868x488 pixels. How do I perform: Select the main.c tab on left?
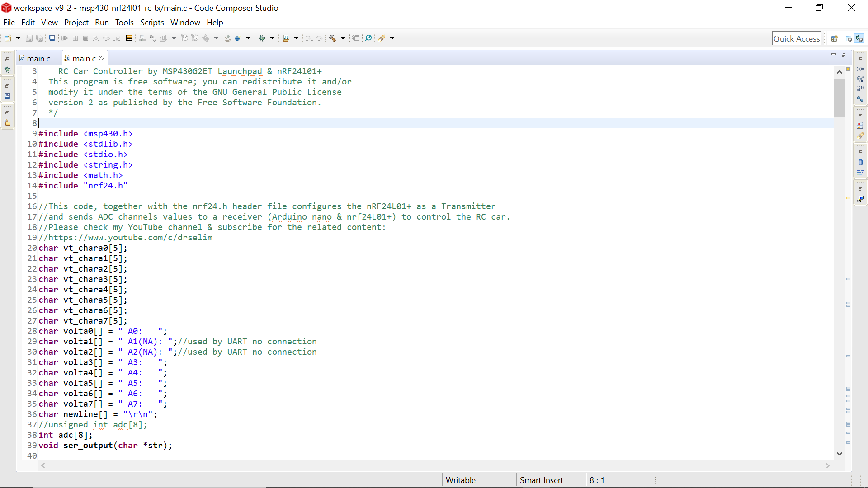click(x=38, y=58)
